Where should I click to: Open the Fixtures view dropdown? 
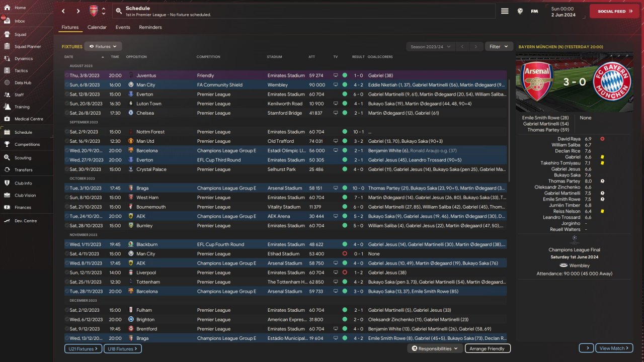pos(103,46)
